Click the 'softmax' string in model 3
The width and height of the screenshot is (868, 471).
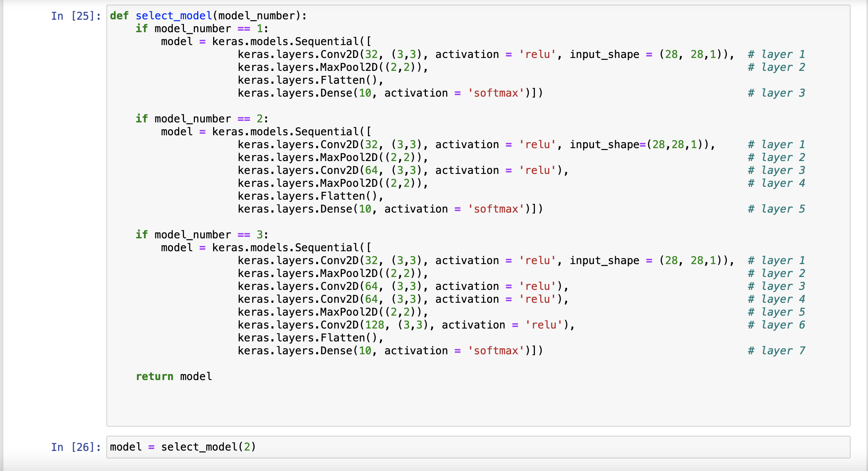[x=496, y=351]
